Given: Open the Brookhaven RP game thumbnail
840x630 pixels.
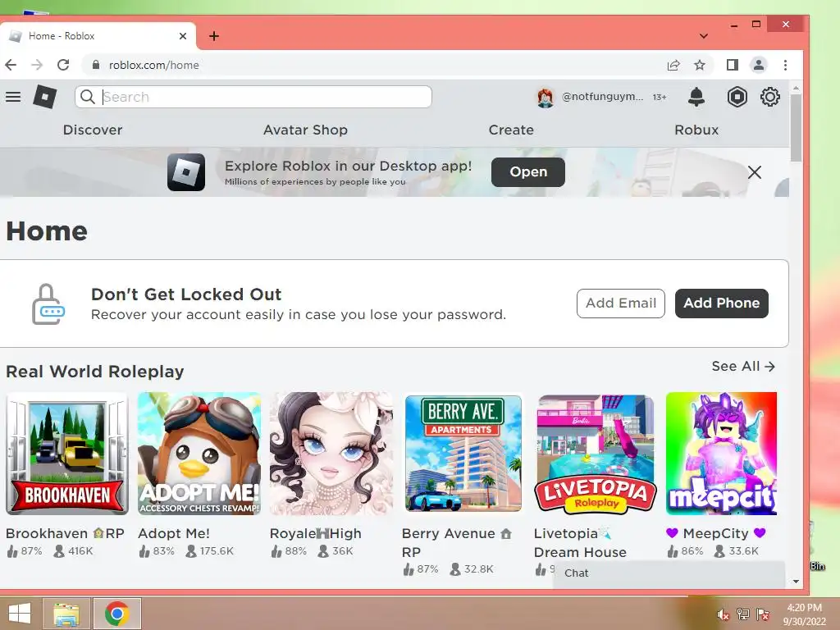Looking at the screenshot, I should (67, 454).
